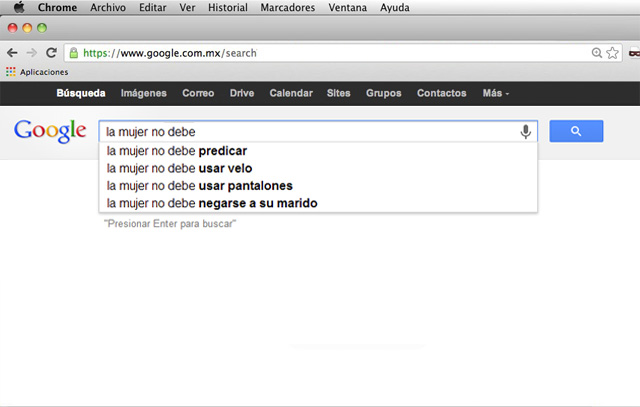Viewport: 640px width, 407px height.
Task: Bookmark this page with the star
Action: pyautogui.click(x=612, y=52)
